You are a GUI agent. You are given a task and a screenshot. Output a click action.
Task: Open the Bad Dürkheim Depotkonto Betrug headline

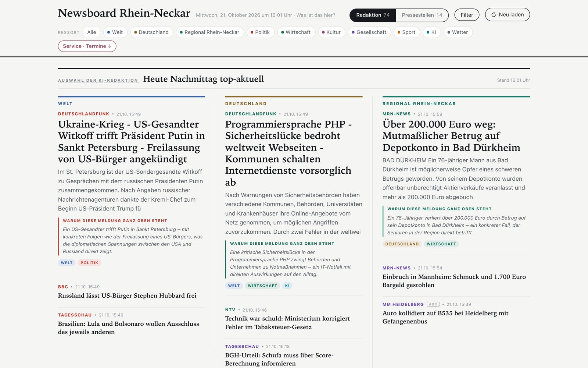coord(451,136)
